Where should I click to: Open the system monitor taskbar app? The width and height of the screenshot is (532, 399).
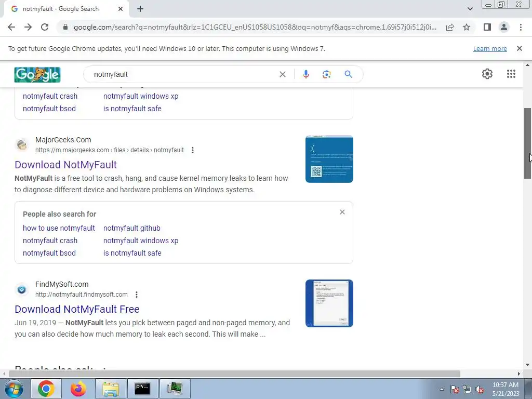[x=175, y=389]
